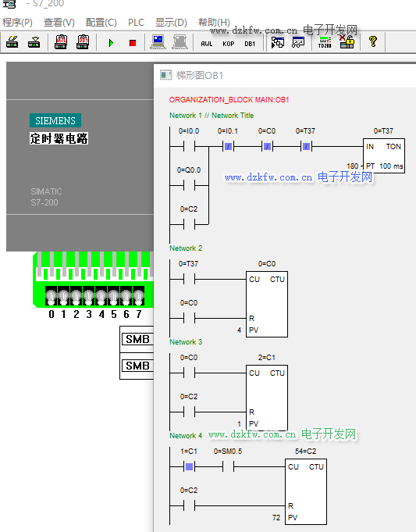
Task: Click the program state monitor icon
Action: (277, 42)
